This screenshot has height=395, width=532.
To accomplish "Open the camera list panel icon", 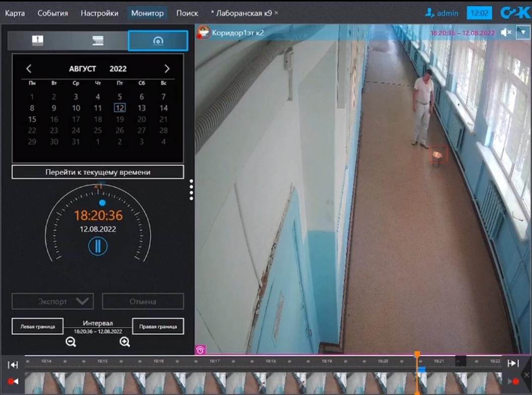I will (98, 40).
